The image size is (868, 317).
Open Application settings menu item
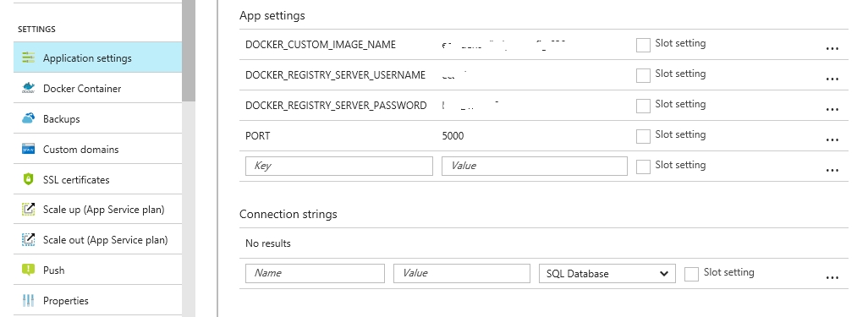97,57
